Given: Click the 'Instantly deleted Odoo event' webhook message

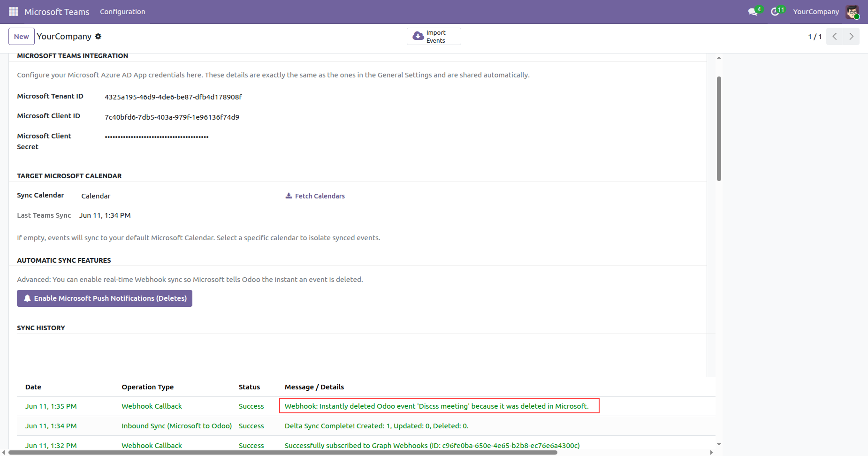Looking at the screenshot, I should 437,406.
